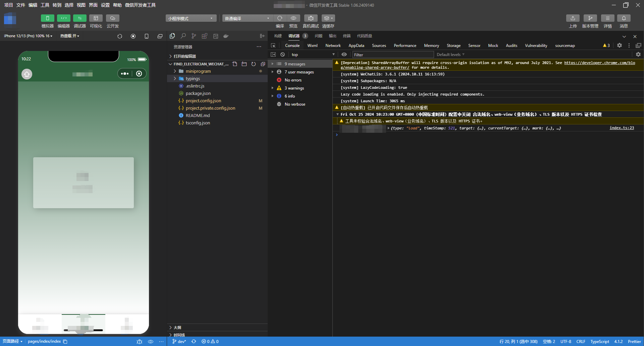Open the 问题 (problems) panel tab
Screen dimensions: 644x346
tap(319, 36)
